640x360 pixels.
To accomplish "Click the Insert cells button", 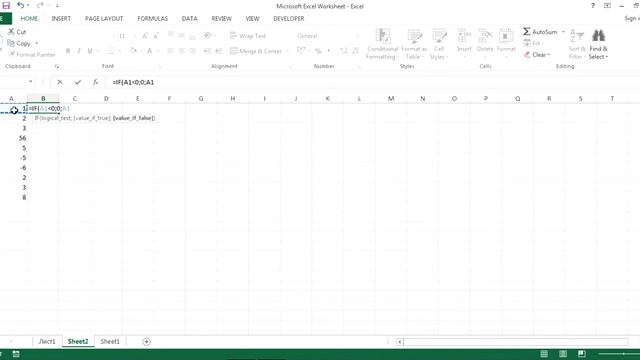I will (464, 44).
